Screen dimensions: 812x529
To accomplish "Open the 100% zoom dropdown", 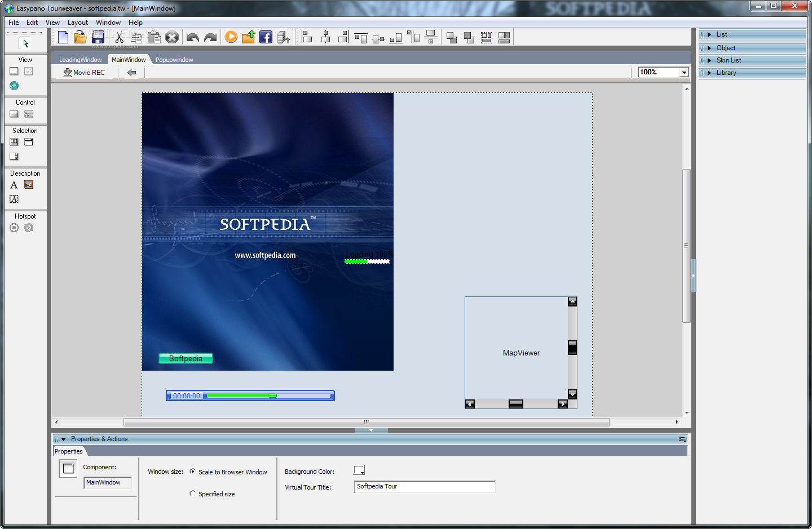I will coord(685,72).
